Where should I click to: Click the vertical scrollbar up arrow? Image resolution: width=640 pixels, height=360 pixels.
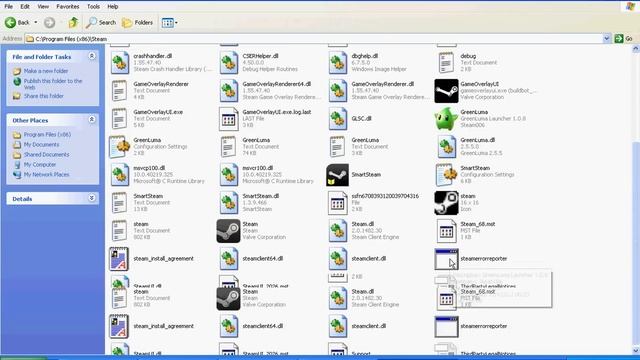tap(636, 49)
